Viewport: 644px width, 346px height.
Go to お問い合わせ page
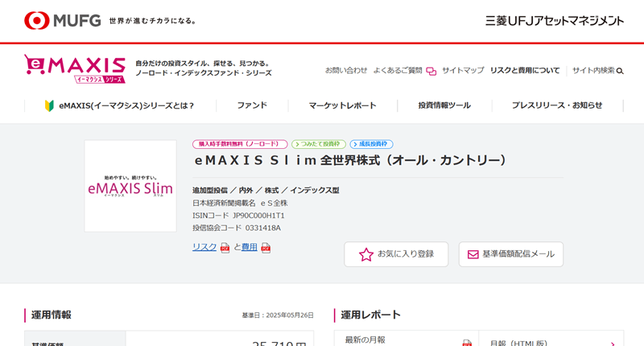pos(346,71)
